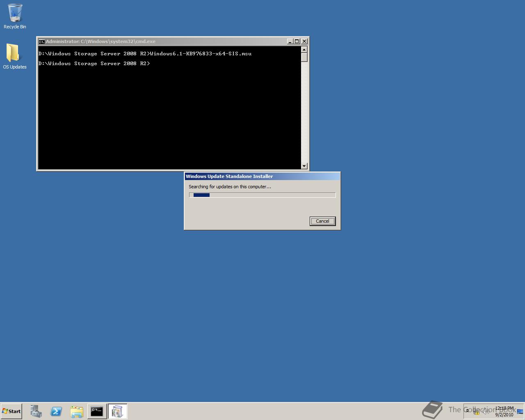The height and width of the screenshot is (420, 525).
Task: Click the Windows Update Standalone Installer title bar
Action: point(262,176)
